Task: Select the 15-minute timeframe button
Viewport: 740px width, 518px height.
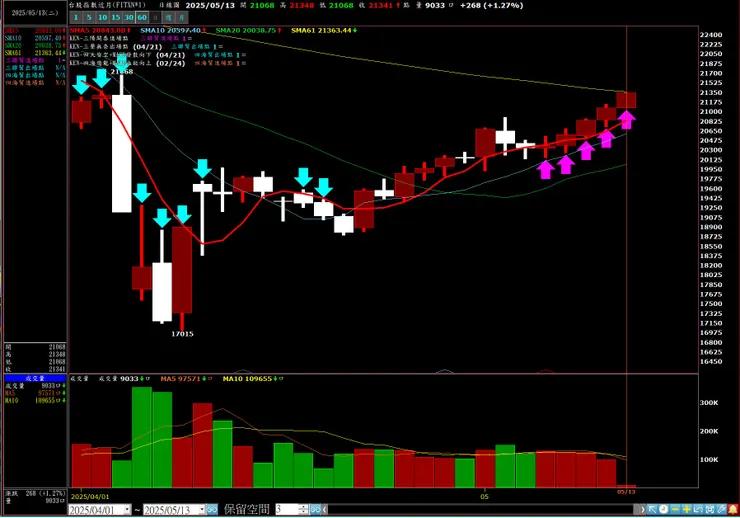Action: click(116, 17)
